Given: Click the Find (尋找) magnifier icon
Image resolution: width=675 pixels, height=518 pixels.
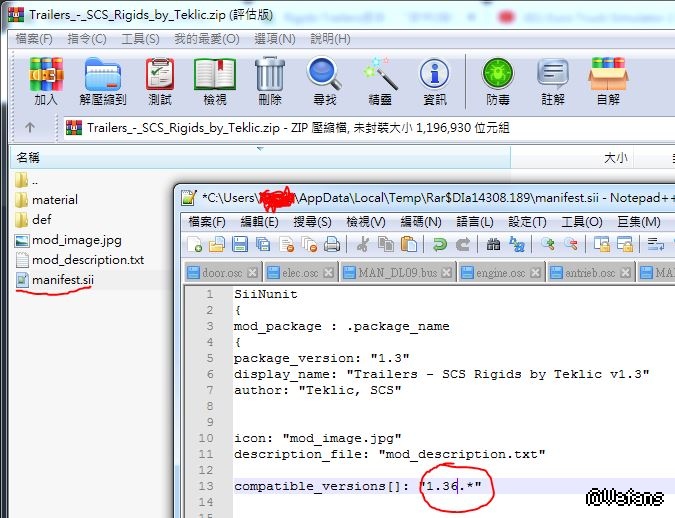Looking at the screenshot, I should tap(325, 81).
